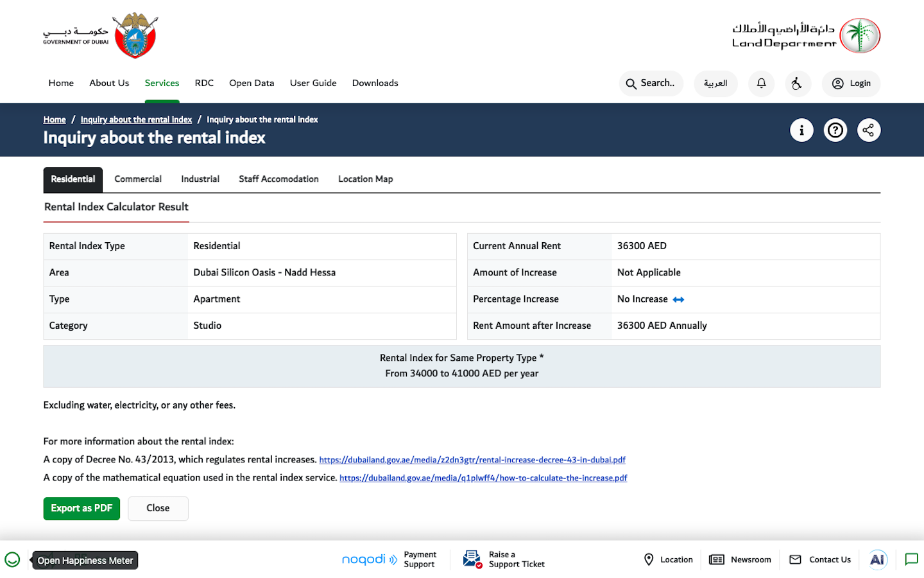
Task: Click the Location pin in the footer
Action: (x=649, y=559)
